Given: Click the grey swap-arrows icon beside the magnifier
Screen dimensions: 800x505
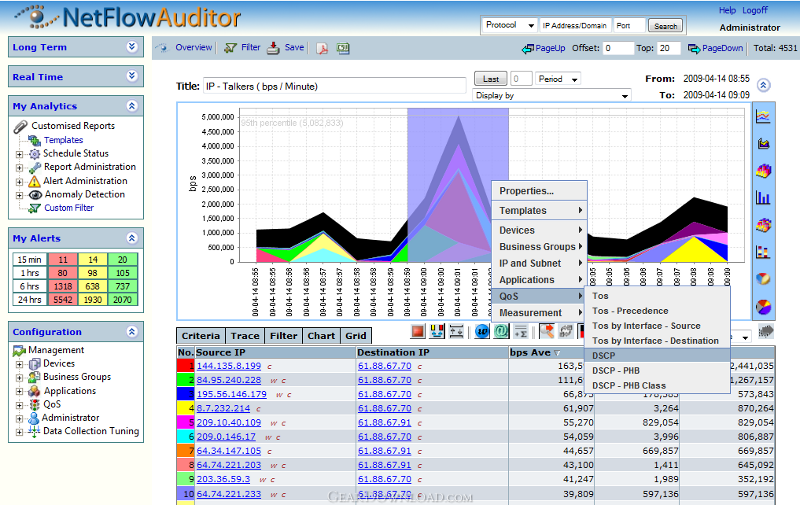Looking at the screenshot, I should point(565,332).
